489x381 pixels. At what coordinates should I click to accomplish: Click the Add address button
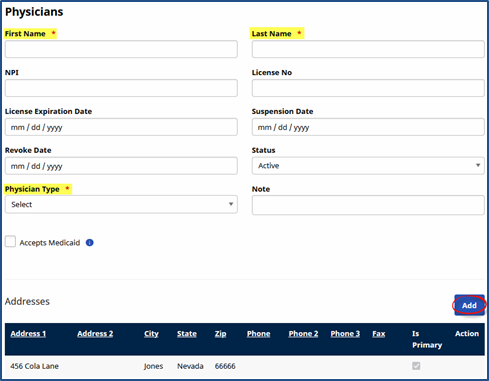point(469,305)
